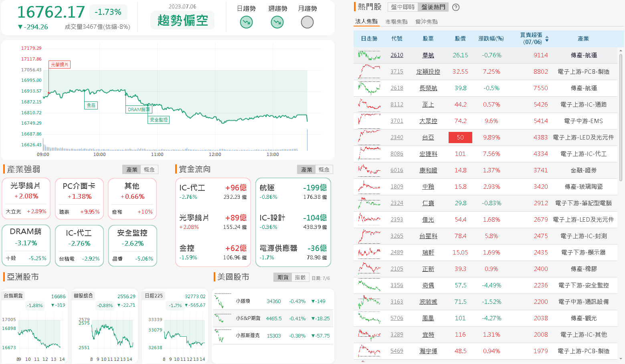Open stock code link 3701
Viewport: 625px width, 364px height.
pyautogui.click(x=397, y=121)
